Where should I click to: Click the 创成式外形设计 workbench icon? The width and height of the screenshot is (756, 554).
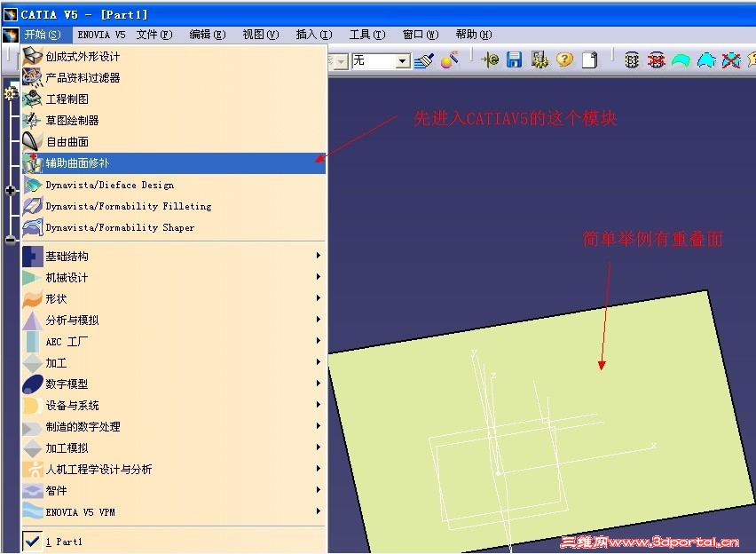(x=33, y=56)
